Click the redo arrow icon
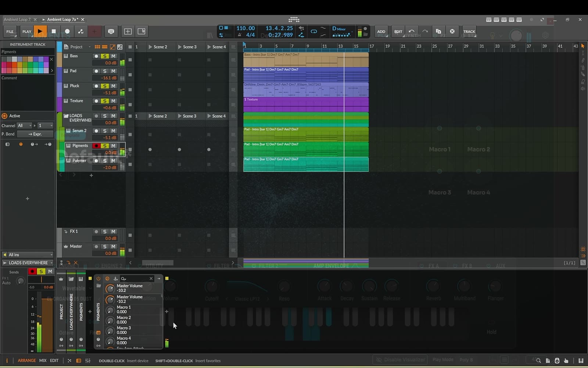This screenshot has width=588, height=368. point(425,31)
